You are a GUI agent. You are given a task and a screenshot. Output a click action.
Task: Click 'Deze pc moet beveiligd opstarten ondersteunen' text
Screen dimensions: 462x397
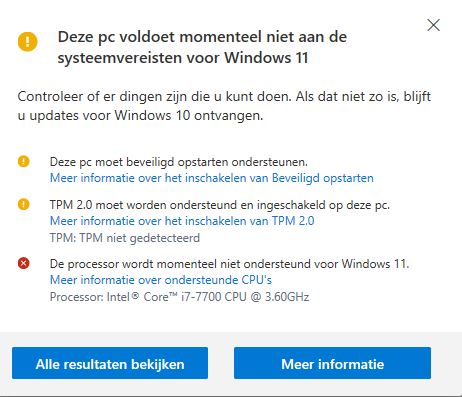(x=179, y=162)
